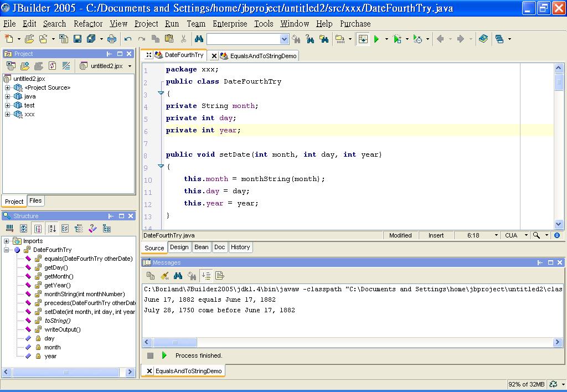Switch to the Design tab
Viewport: 567px width, 392px height.
[x=179, y=247]
